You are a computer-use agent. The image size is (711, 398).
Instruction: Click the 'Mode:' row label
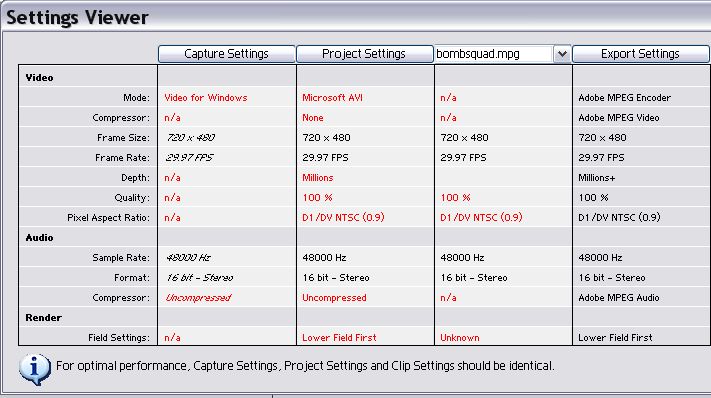(136, 98)
